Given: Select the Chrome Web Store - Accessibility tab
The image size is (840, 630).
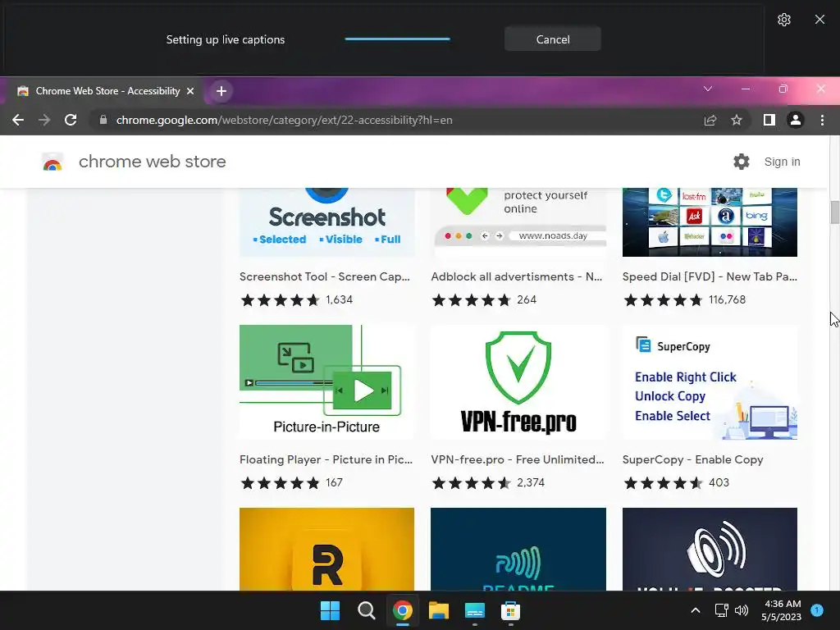Looking at the screenshot, I should pyautogui.click(x=107, y=91).
